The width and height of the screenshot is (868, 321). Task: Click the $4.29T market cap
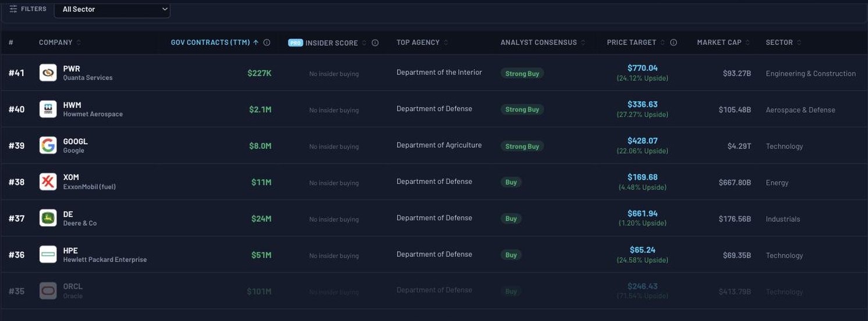(739, 147)
